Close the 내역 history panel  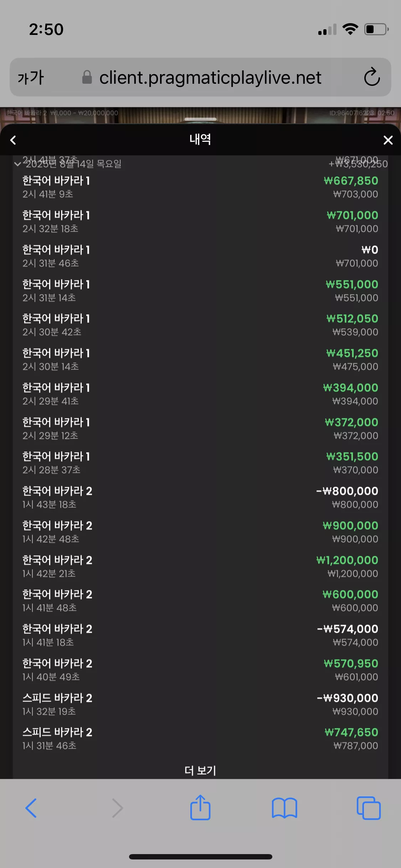388,140
